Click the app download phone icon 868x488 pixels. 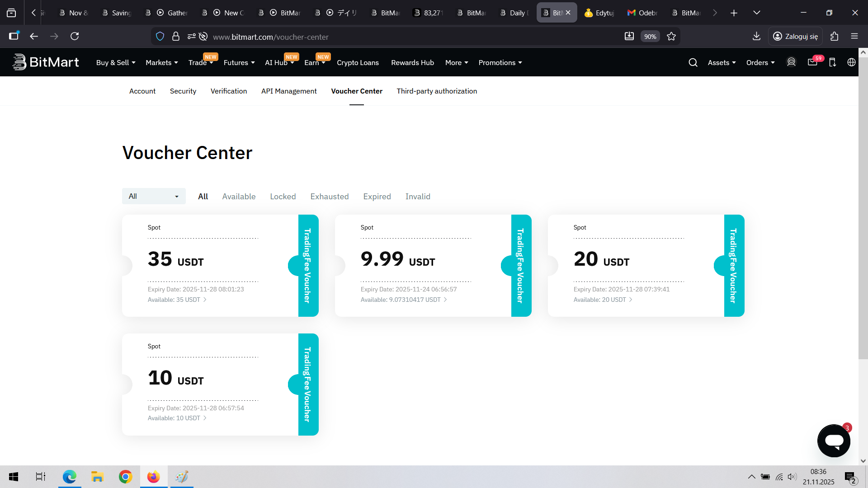pos(832,62)
